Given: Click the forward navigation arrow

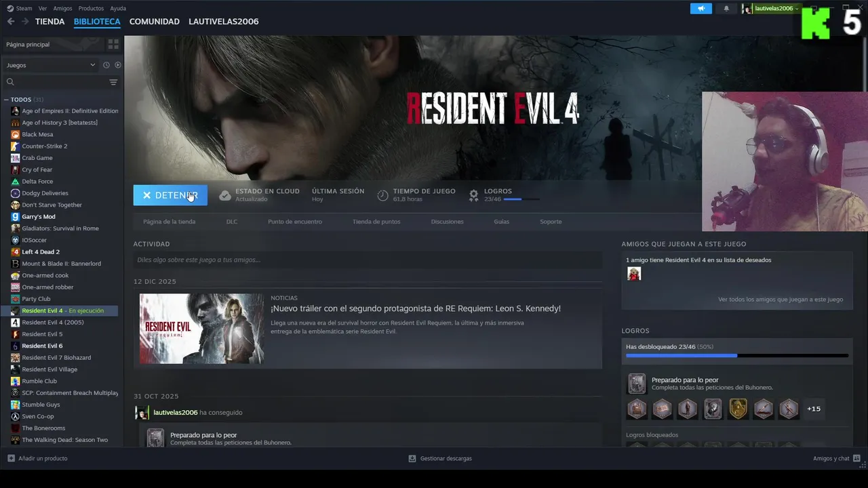Looking at the screenshot, I should coord(25,22).
